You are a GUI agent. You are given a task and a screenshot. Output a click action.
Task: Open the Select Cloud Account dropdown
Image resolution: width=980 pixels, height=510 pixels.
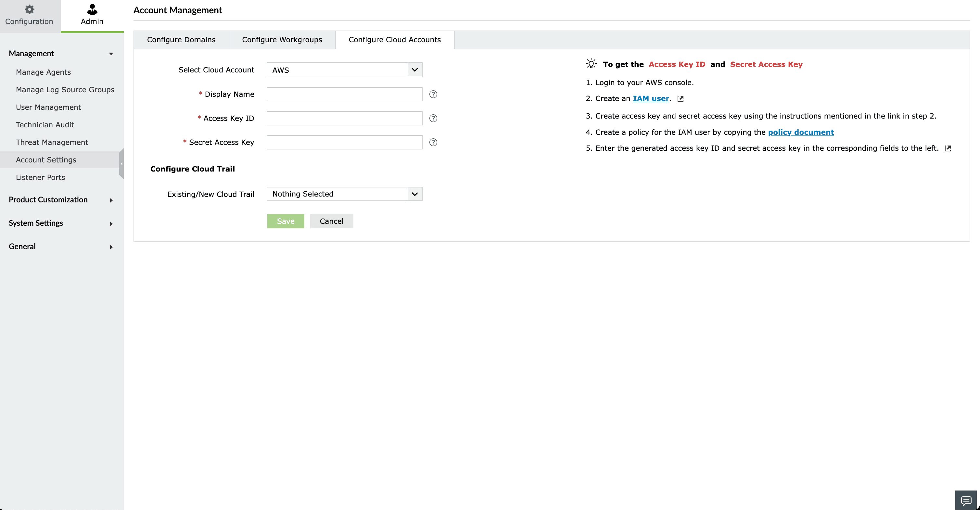click(x=415, y=70)
